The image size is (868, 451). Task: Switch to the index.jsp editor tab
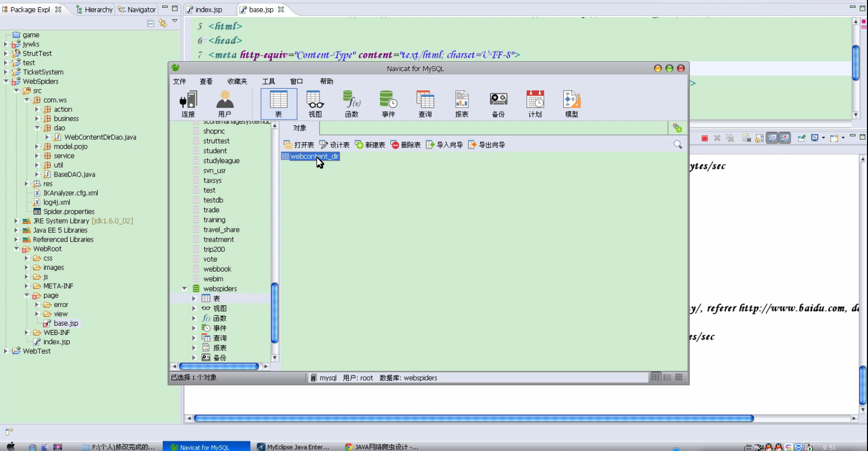coord(204,10)
